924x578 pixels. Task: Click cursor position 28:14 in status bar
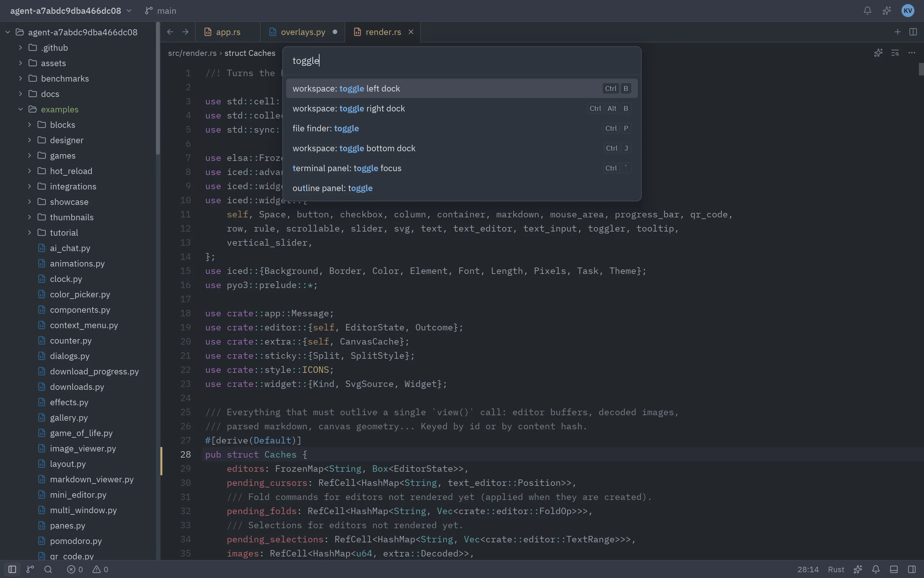tap(808, 569)
